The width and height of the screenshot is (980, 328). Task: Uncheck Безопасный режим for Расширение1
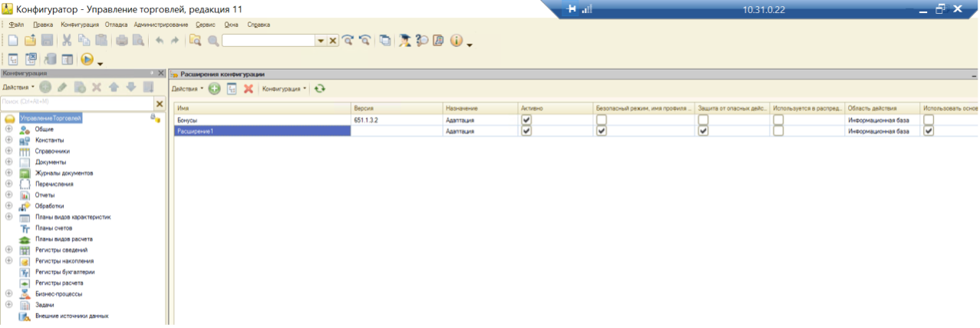click(602, 131)
